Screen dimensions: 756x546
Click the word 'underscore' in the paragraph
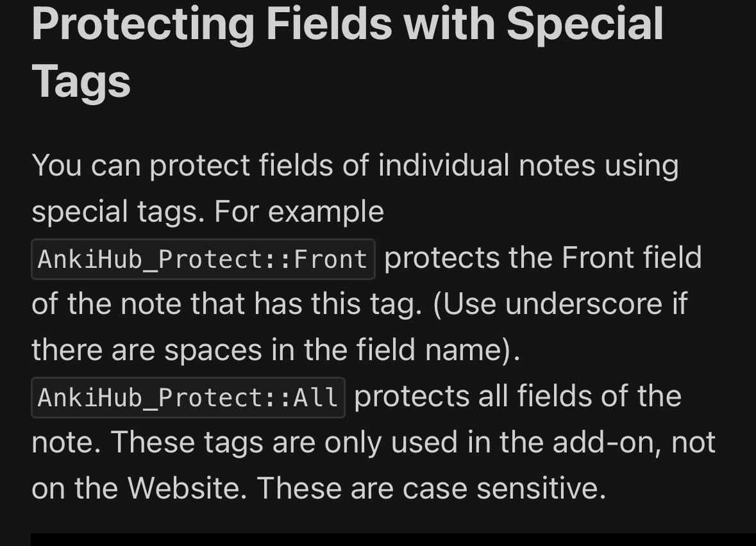tap(584, 304)
